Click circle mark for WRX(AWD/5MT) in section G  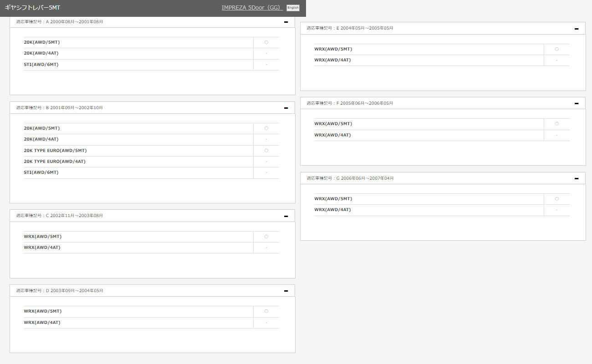tap(556, 199)
